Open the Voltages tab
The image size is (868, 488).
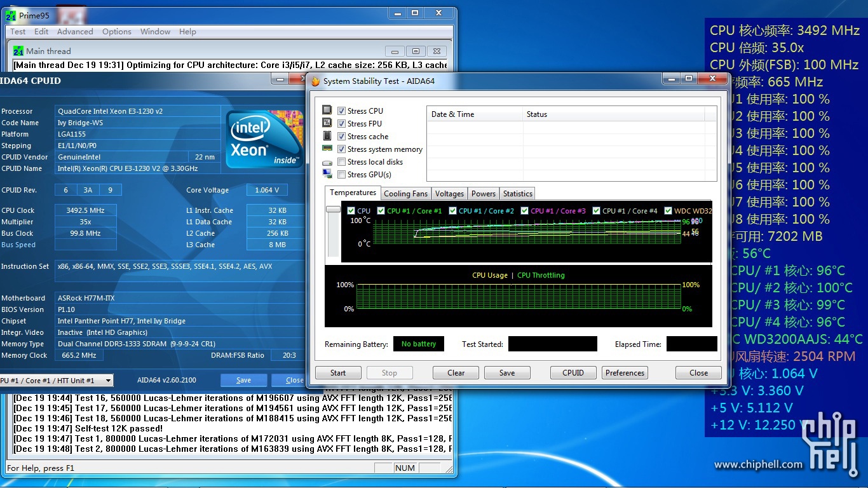(x=449, y=194)
